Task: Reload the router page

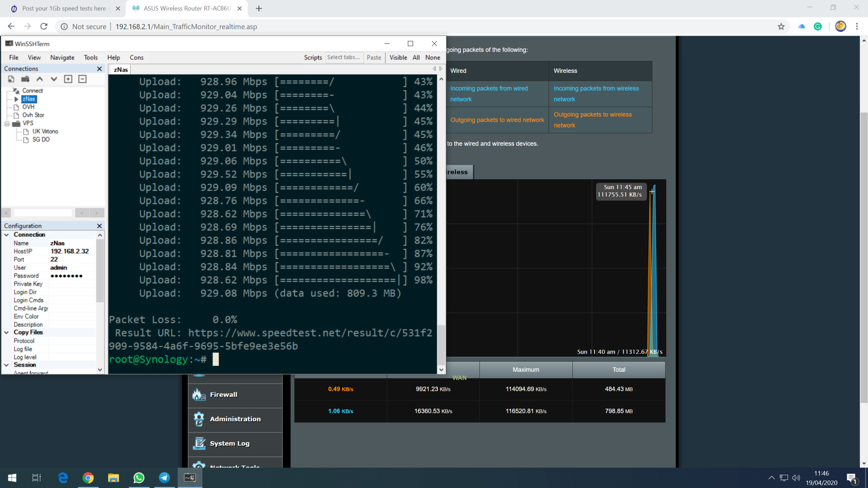Action: click(x=44, y=27)
